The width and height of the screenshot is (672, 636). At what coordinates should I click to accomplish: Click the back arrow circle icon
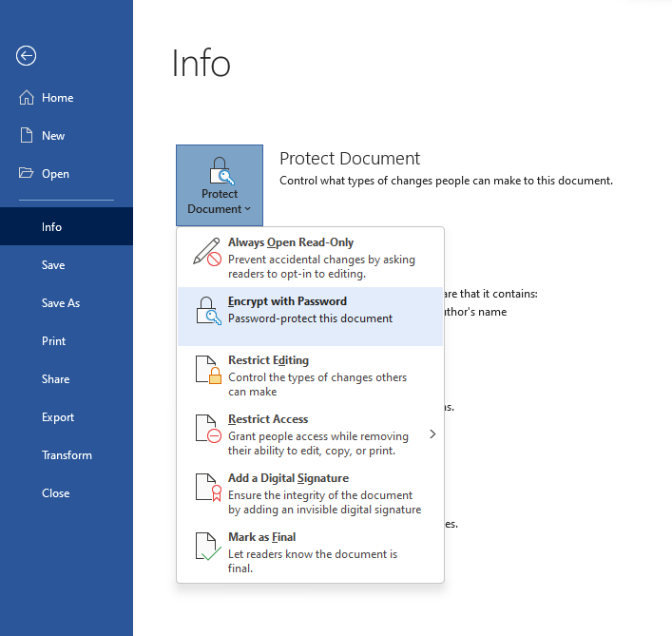(x=27, y=56)
